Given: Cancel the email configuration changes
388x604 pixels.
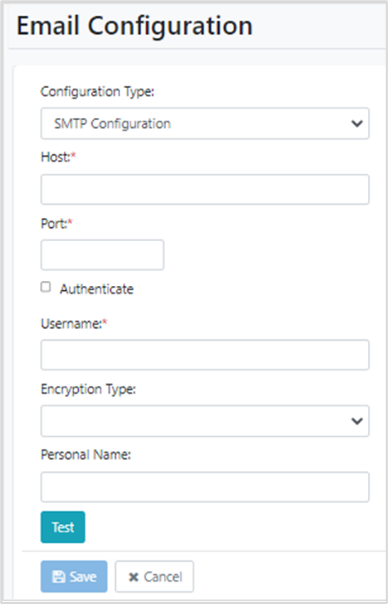Looking at the screenshot, I should point(155,576).
